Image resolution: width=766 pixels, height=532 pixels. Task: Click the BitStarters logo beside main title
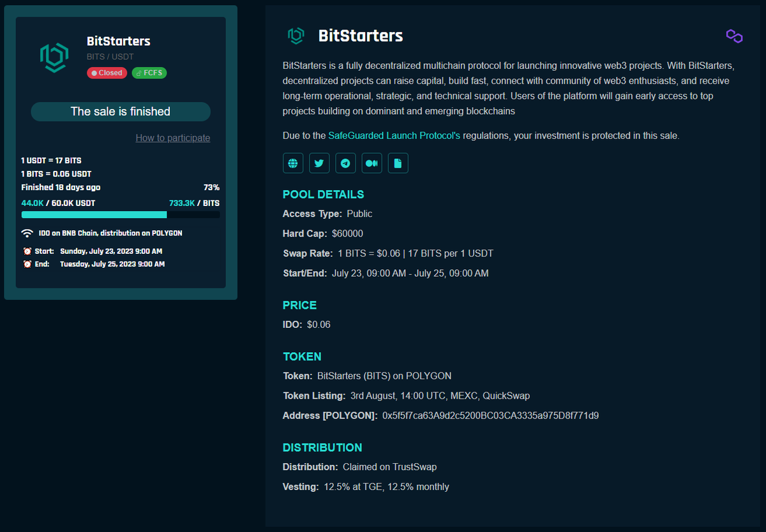(x=296, y=36)
